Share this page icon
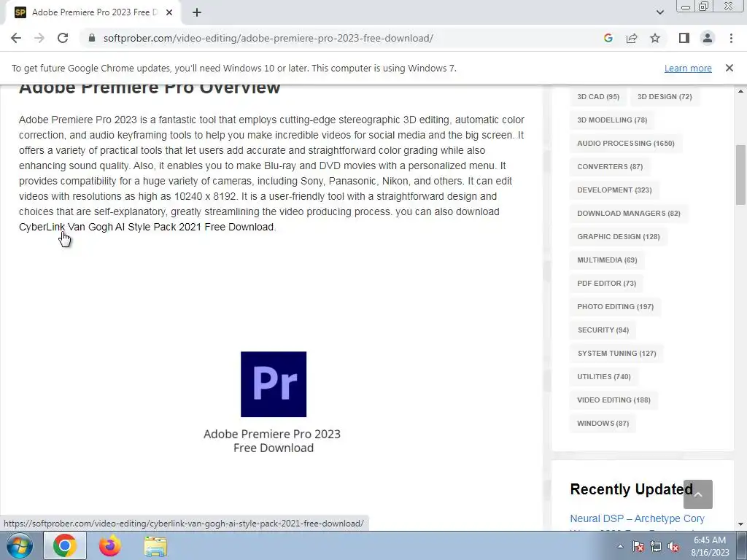 632,38
